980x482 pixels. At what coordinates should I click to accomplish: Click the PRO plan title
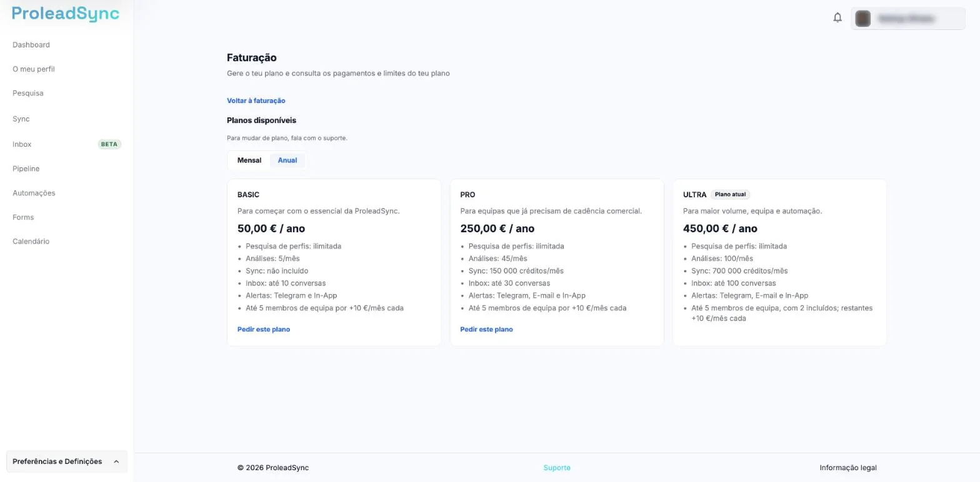[468, 195]
